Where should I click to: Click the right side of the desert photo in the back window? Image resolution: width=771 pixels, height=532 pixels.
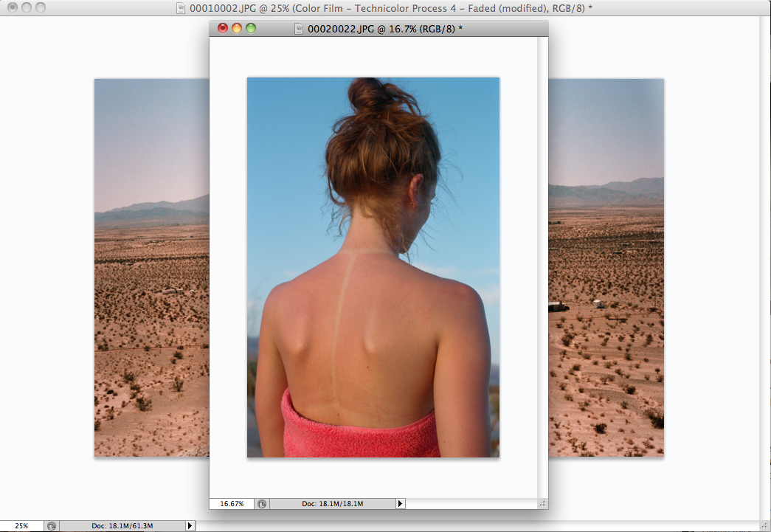(x=606, y=268)
